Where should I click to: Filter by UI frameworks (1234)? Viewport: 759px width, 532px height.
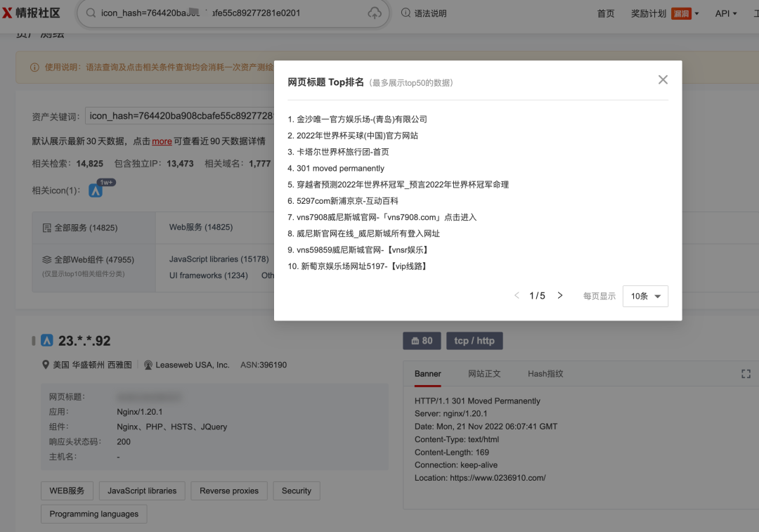pos(208,275)
